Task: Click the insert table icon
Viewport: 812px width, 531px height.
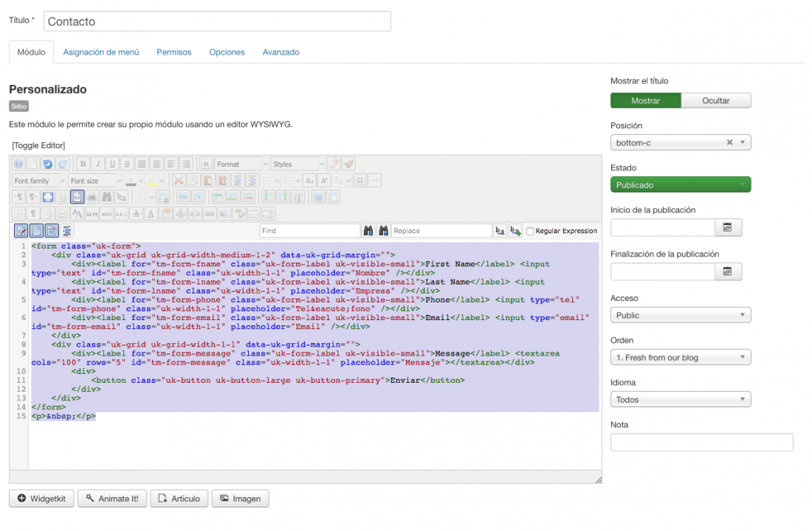Action: pyautogui.click(x=142, y=197)
